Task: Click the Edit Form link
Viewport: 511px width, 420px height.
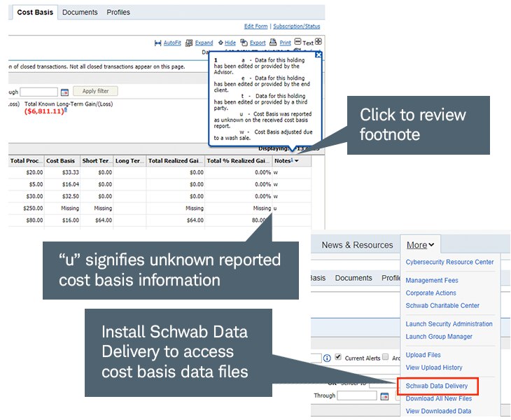Action: [x=255, y=27]
